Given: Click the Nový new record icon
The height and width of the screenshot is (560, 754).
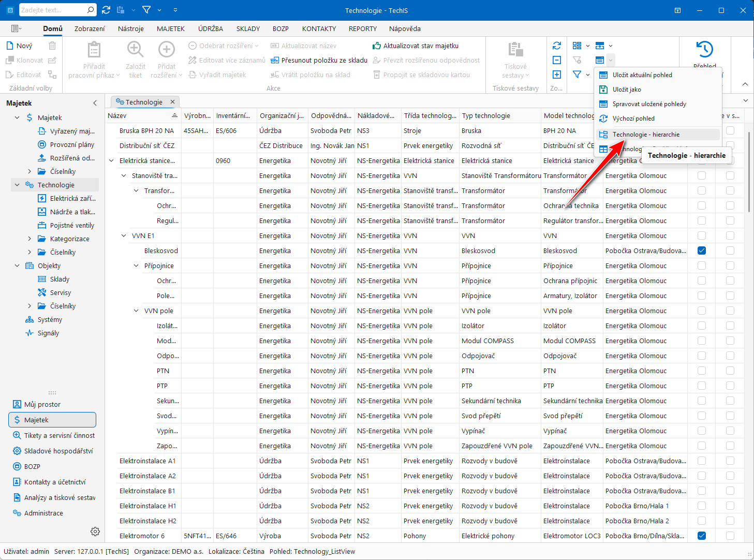Looking at the screenshot, I should pos(10,46).
